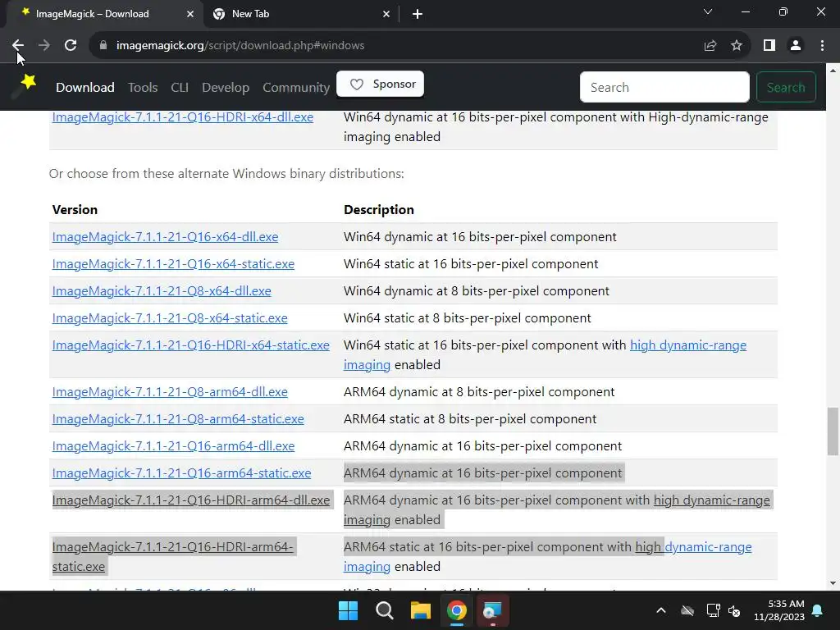Download ImageMagick-7.1.1-21-Q16-HDRI-x64-dll.exe
This screenshot has height=630, width=840.
[x=183, y=117]
